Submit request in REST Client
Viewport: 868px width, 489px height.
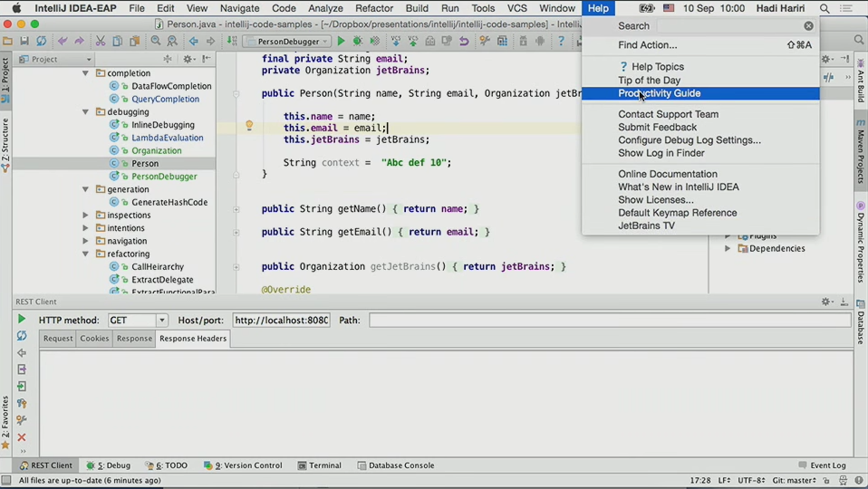(22, 319)
